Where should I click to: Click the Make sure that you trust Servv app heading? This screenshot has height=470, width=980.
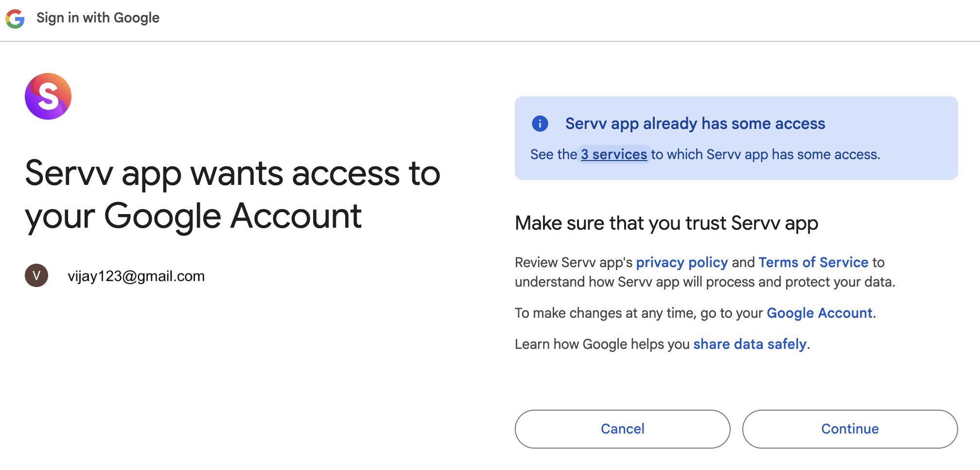[x=666, y=223]
